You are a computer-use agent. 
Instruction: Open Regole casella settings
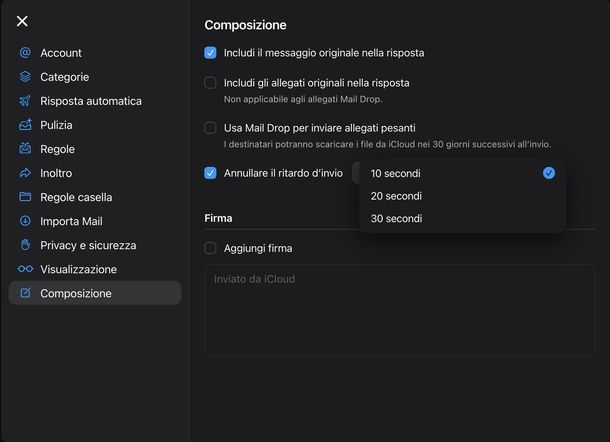pos(95,197)
